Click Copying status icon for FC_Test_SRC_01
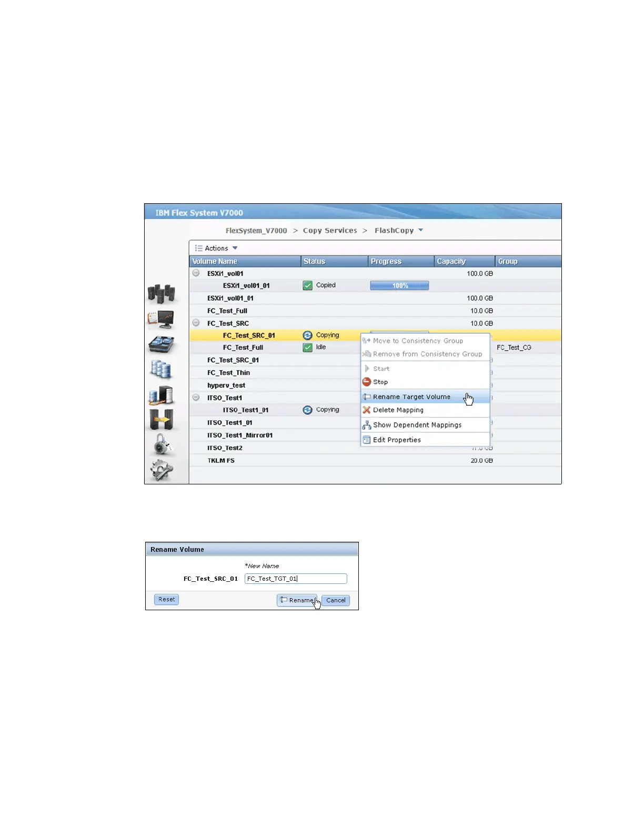The image size is (644, 834). click(x=308, y=335)
